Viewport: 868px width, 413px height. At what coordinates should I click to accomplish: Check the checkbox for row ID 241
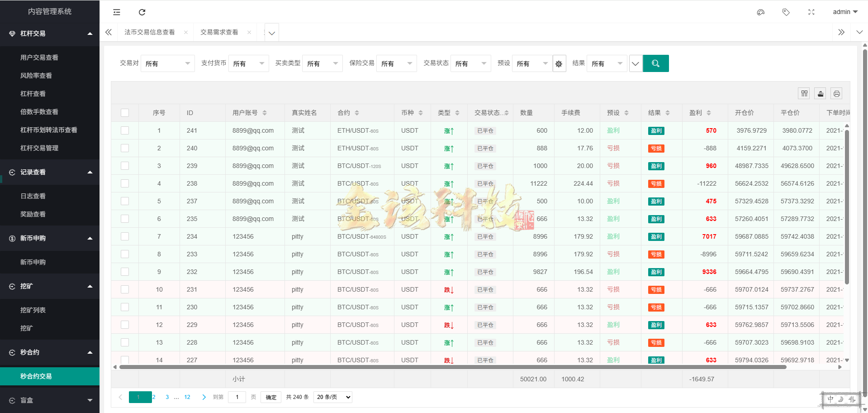tap(125, 130)
